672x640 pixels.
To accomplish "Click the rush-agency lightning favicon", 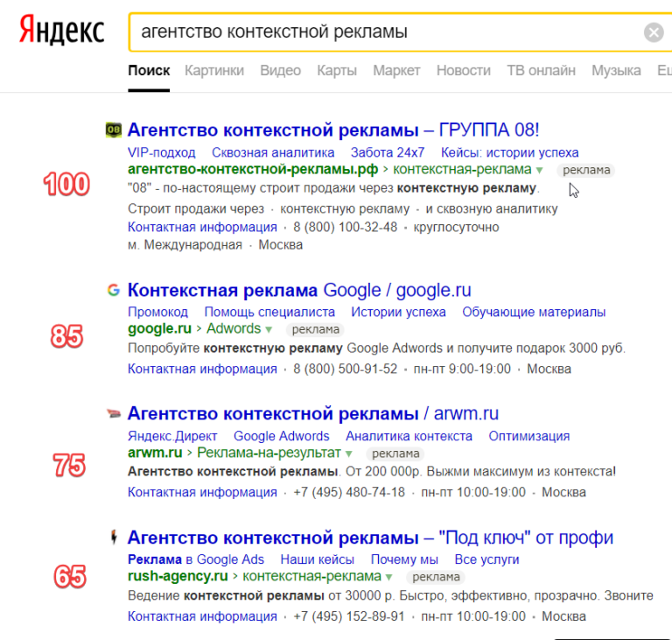I will pyautogui.click(x=114, y=537).
